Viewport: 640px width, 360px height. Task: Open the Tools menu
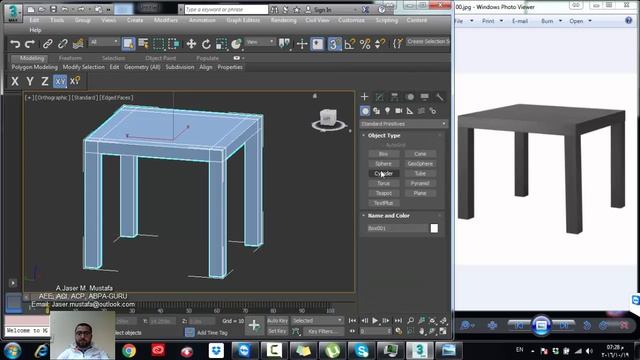tap(57, 20)
